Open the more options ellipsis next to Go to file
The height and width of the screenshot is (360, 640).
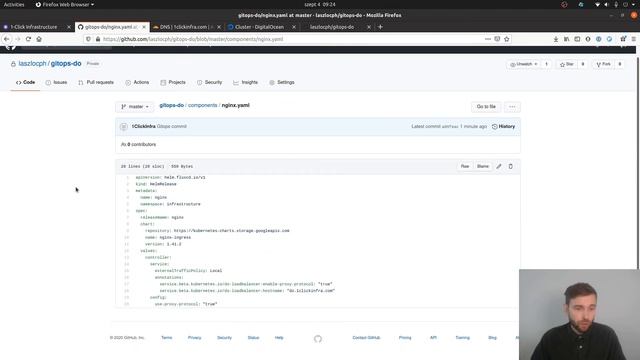tap(512, 107)
